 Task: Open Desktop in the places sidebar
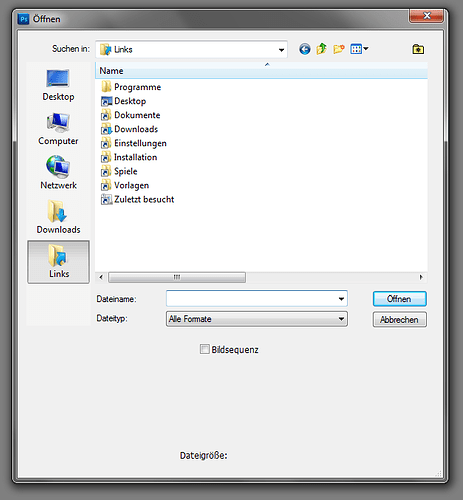58,85
